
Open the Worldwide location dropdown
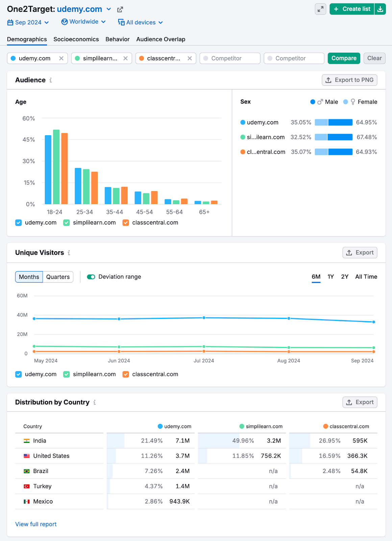coord(83,22)
